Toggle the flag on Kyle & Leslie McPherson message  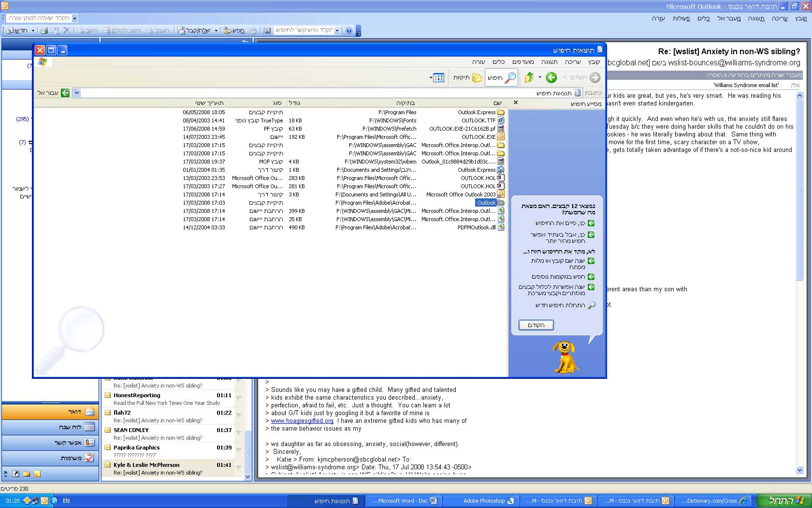239,468
